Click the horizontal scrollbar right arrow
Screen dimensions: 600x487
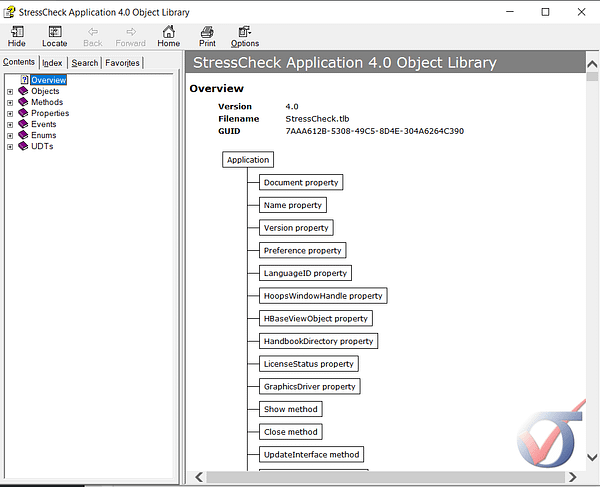coord(567,477)
